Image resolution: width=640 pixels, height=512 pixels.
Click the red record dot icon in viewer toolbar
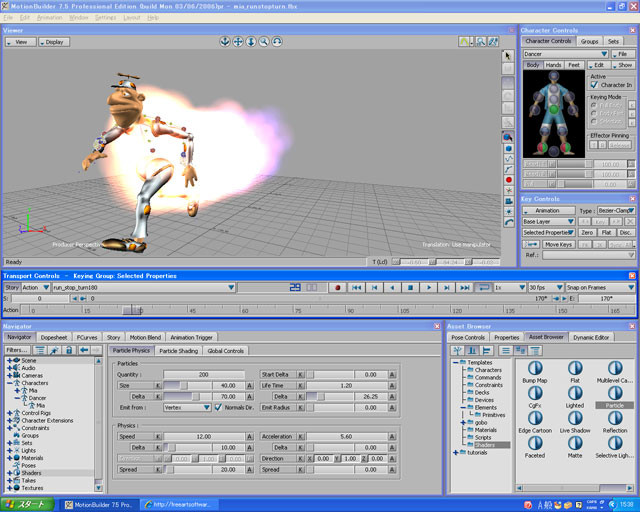coord(509,180)
